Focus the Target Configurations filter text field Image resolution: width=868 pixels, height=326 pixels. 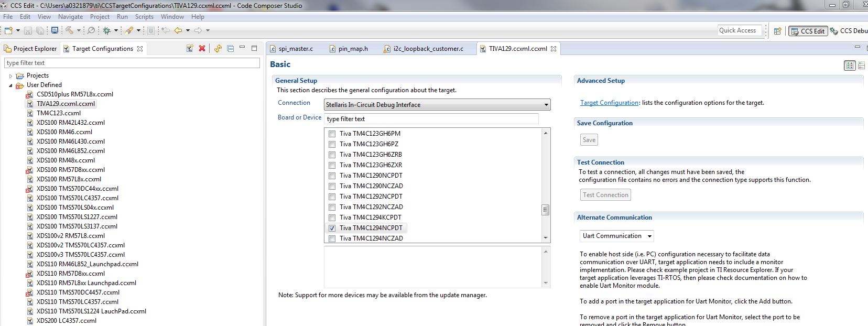(x=132, y=63)
